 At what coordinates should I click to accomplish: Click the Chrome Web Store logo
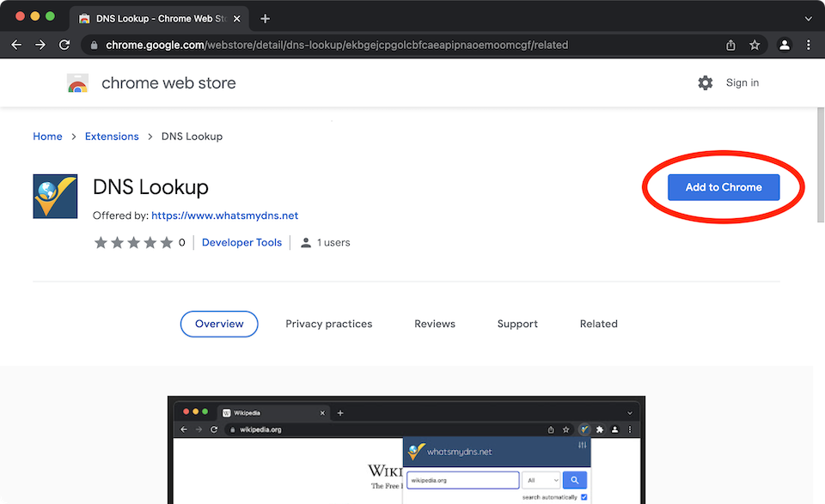tap(78, 83)
